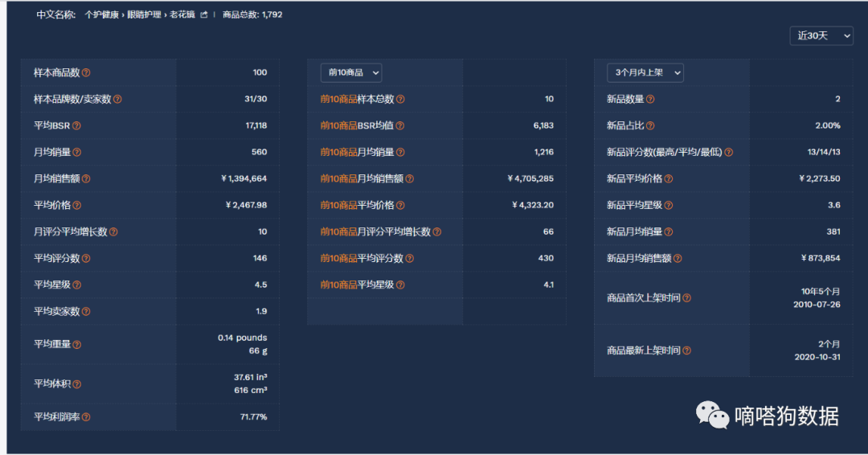
Task: Click help icon next to 商品最新上架时间
Action: tap(686, 350)
